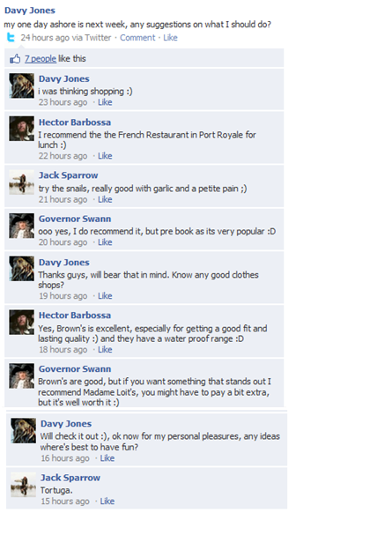Like the 'i was thinking shopping' comment
Image resolution: width=392 pixels, height=550 pixels.
click(x=105, y=102)
